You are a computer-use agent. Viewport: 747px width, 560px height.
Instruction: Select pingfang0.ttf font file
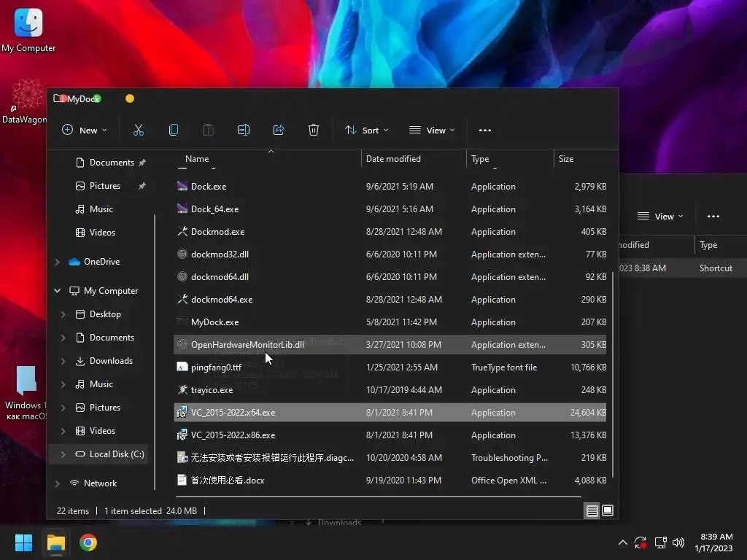[390, 367]
